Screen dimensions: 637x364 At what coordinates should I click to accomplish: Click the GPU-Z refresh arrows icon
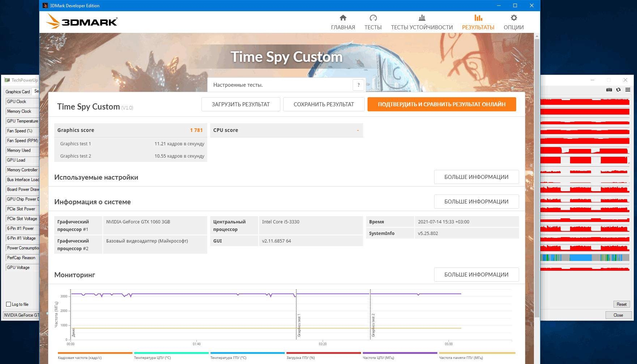[618, 90]
